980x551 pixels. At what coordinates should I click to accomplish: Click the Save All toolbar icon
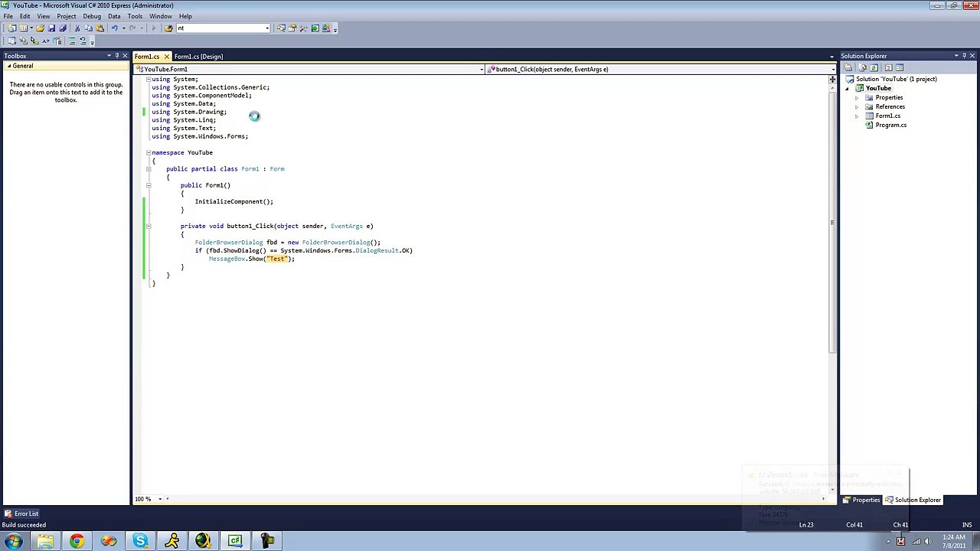click(x=63, y=28)
